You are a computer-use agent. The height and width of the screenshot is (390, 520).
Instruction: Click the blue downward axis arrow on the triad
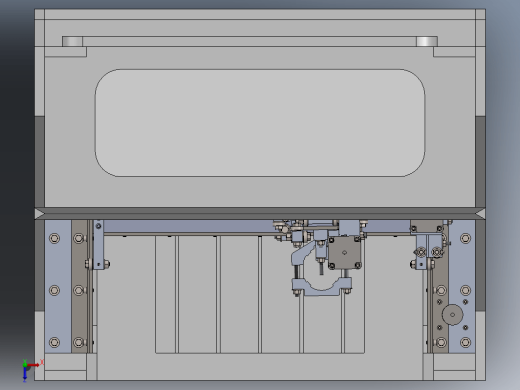[x=25, y=374]
